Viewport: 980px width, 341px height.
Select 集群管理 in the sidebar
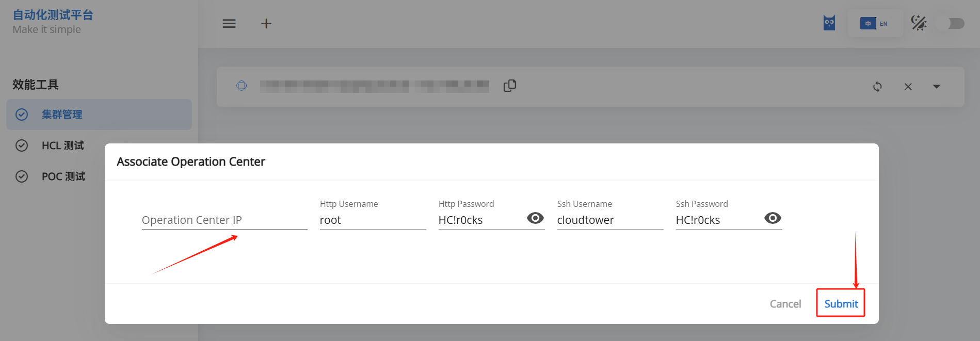[x=62, y=115]
